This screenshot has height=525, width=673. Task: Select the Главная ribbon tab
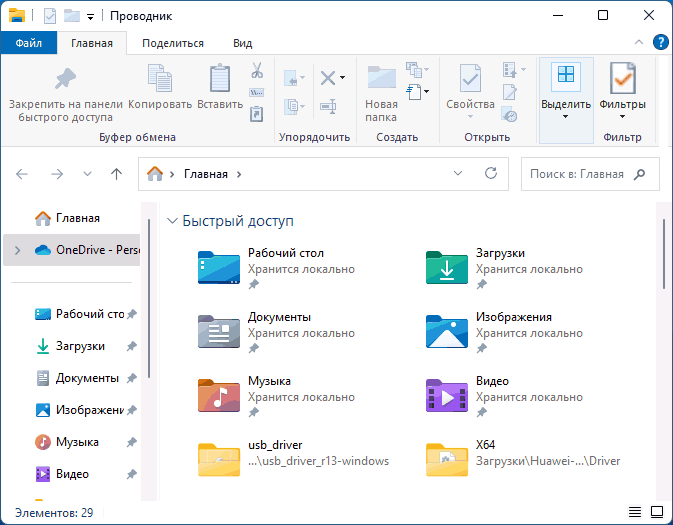coord(92,43)
